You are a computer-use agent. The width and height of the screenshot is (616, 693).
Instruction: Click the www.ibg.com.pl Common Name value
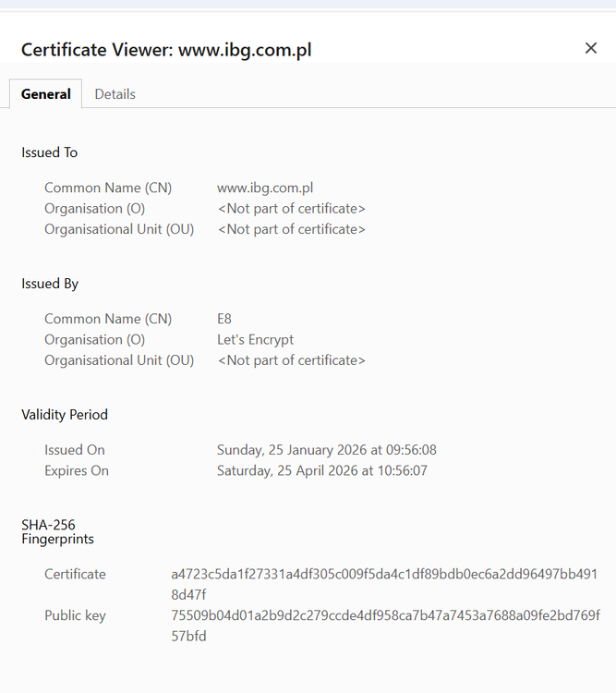265,188
